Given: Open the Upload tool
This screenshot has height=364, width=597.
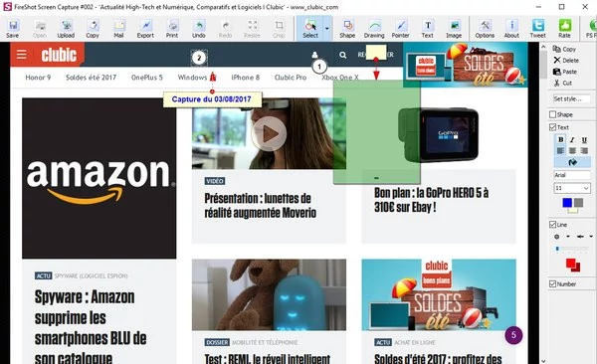Looking at the screenshot, I should pyautogui.click(x=66, y=29).
